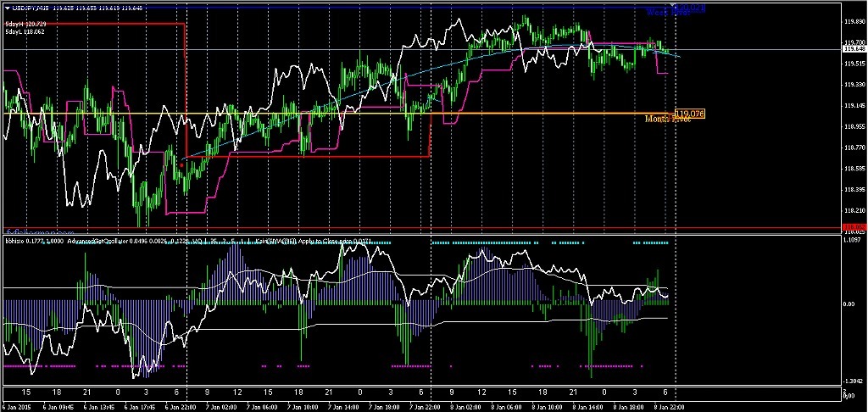Click the 7 Jan 10:00 time label

tap(304, 406)
